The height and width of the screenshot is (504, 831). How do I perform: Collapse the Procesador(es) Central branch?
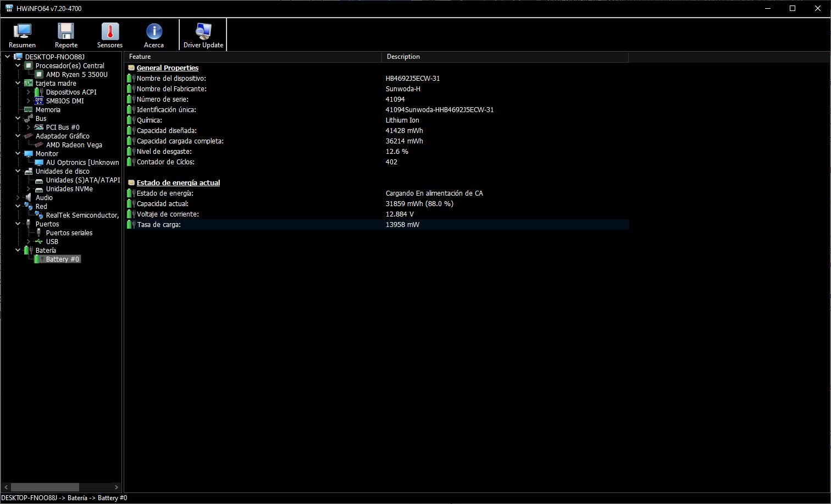18,65
